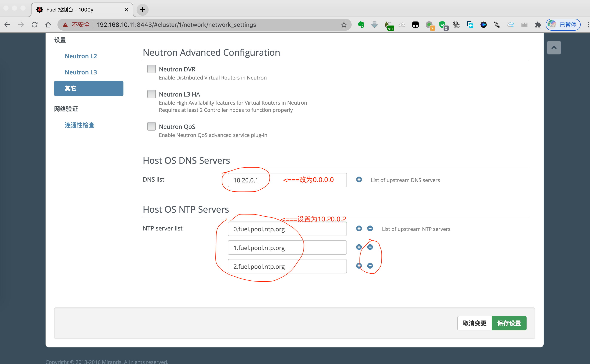Click the 'DNS list' label
The image size is (590, 364).
point(153,179)
